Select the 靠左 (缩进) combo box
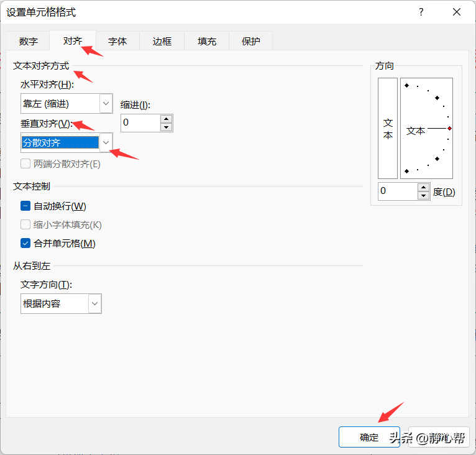476x455 pixels. pos(66,104)
